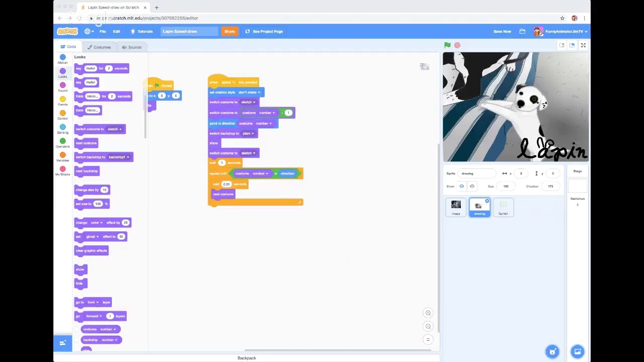Select the My Blocks category
The height and width of the screenshot is (362, 644).
[x=62, y=171]
